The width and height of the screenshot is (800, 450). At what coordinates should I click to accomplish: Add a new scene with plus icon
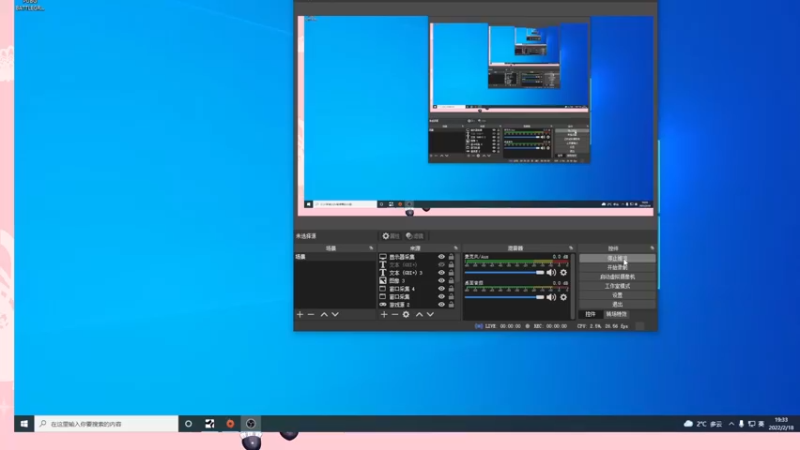point(300,315)
